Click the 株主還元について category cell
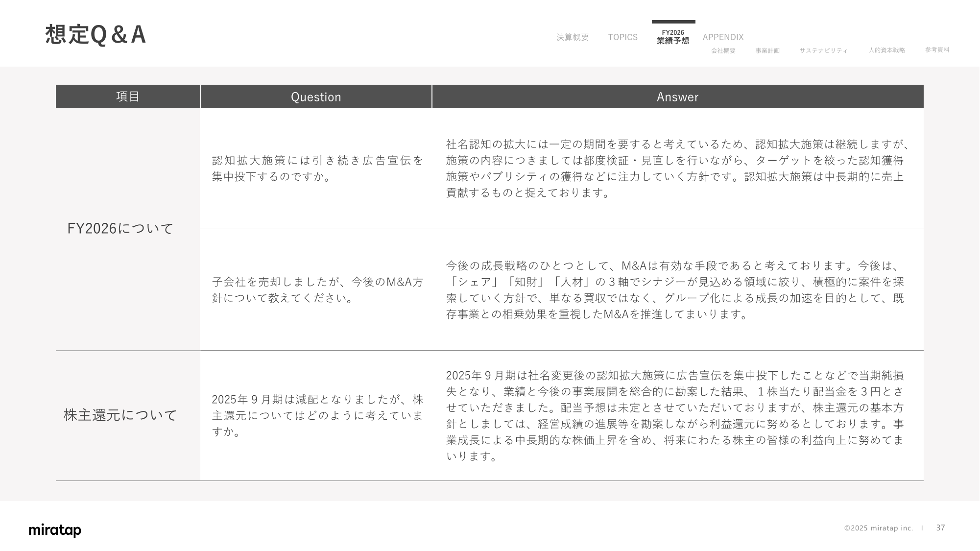 (x=120, y=415)
